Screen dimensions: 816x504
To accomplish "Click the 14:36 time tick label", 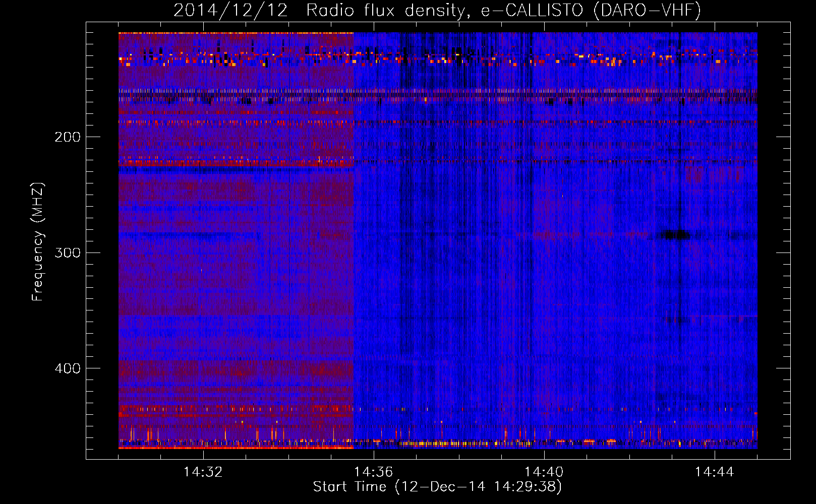I will tap(373, 472).
